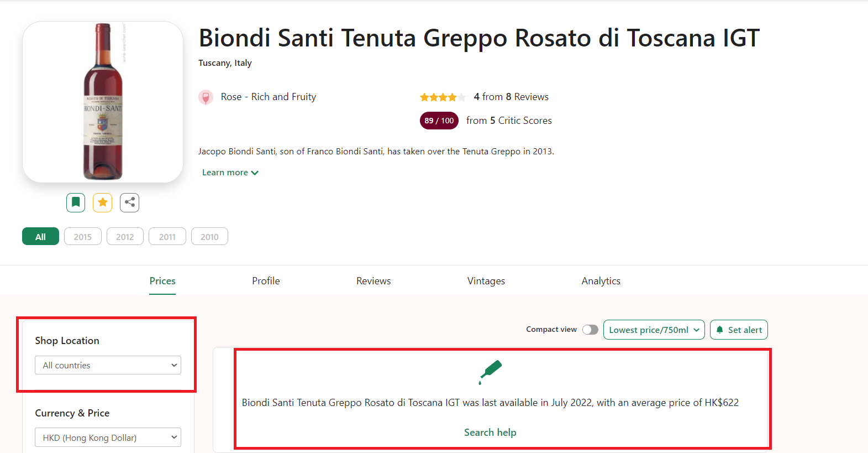The image size is (868, 453).
Task: Select the All vintages filter
Action: click(40, 237)
